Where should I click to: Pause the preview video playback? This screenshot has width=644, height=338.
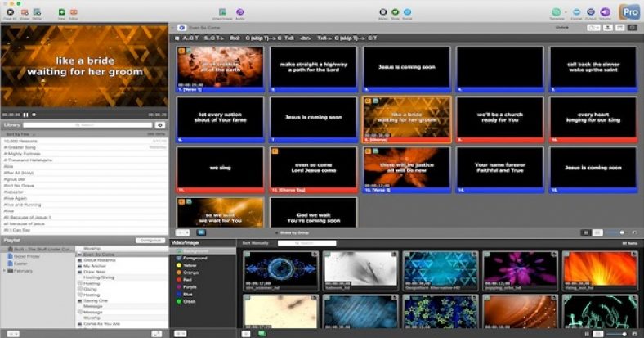coord(25,115)
